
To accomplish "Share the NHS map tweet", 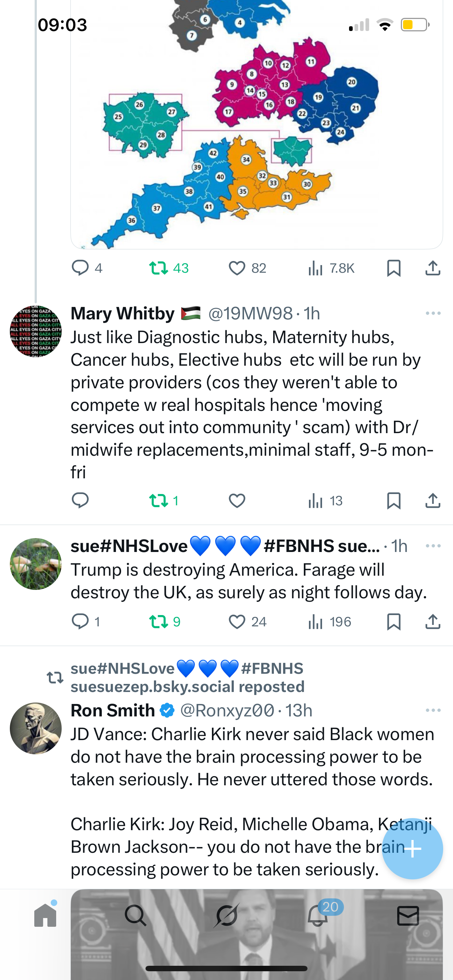I will tap(433, 268).
